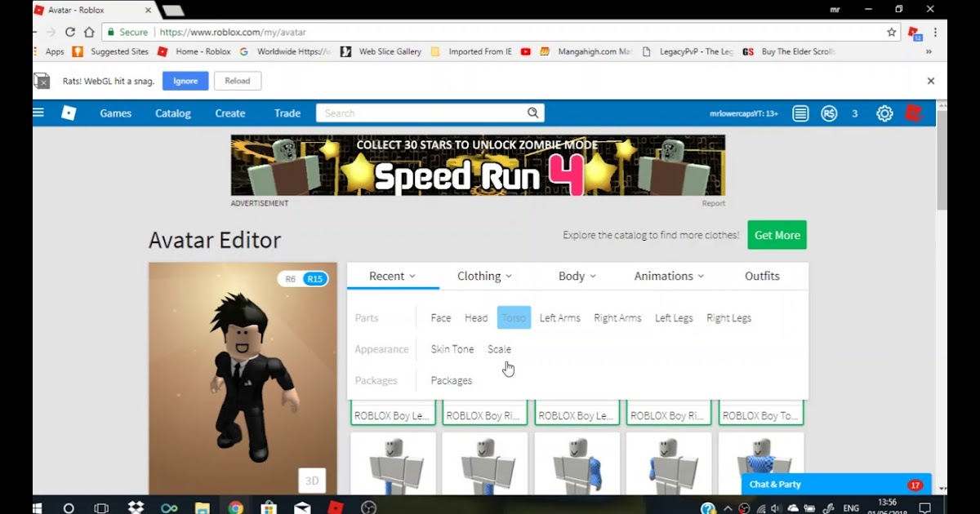This screenshot has width=980, height=514.
Task: Switch avatar to R6 mode
Action: tap(290, 279)
